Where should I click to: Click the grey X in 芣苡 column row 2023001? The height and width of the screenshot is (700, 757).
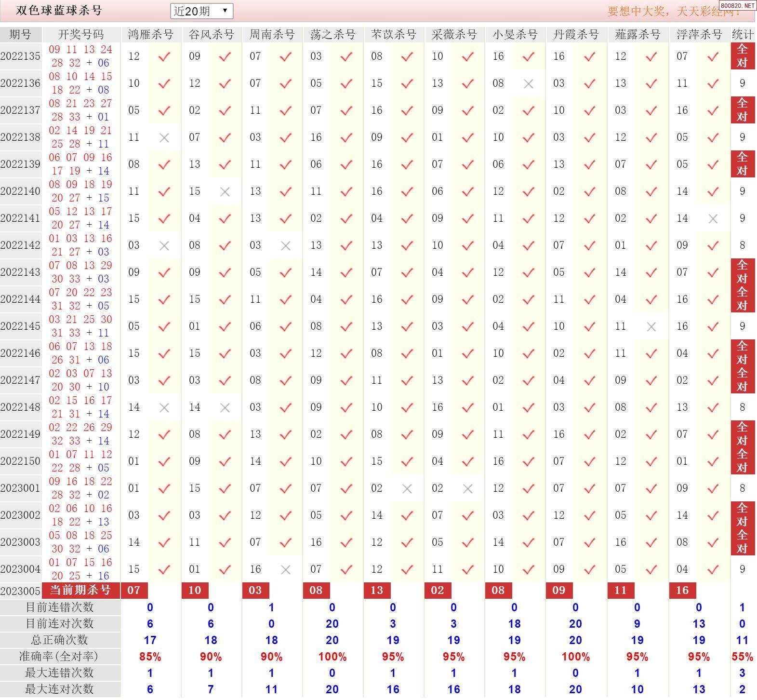click(x=407, y=489)
